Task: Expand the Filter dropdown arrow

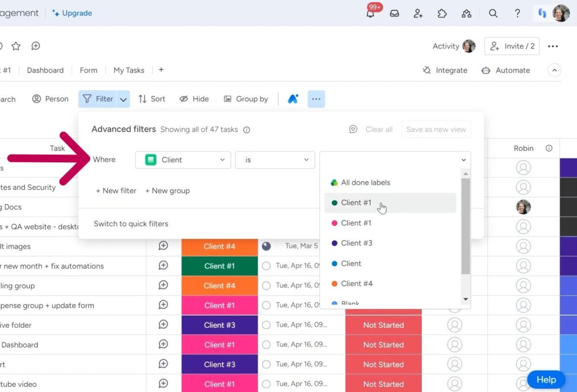Action: click(123, 99)
